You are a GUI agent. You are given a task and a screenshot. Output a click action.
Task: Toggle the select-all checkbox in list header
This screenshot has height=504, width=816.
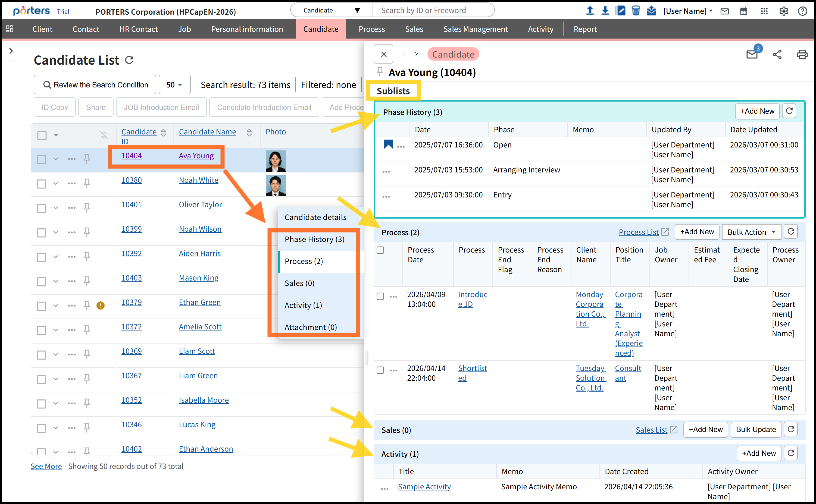click(x=42, y=135)
